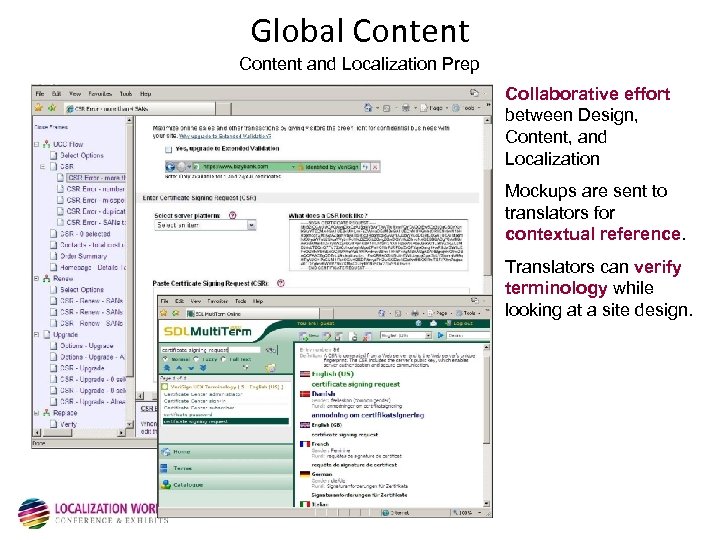The width and height of the screenshot is (720, 540).
Task: Select the Fuzzy search radio button
Action: pyautogui.click(x=196, y=359)
